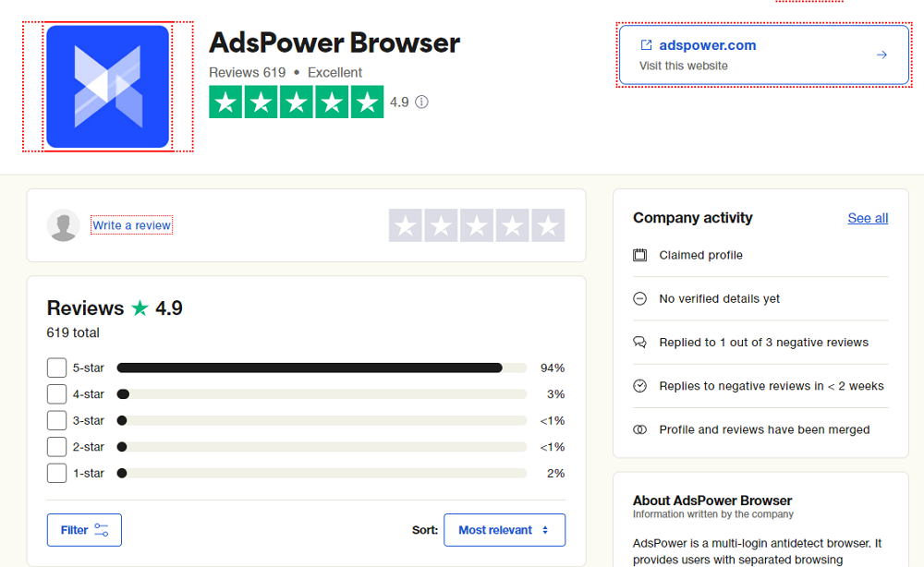
Task: Open the Filter options button
Action: click(x=84, y=530)
